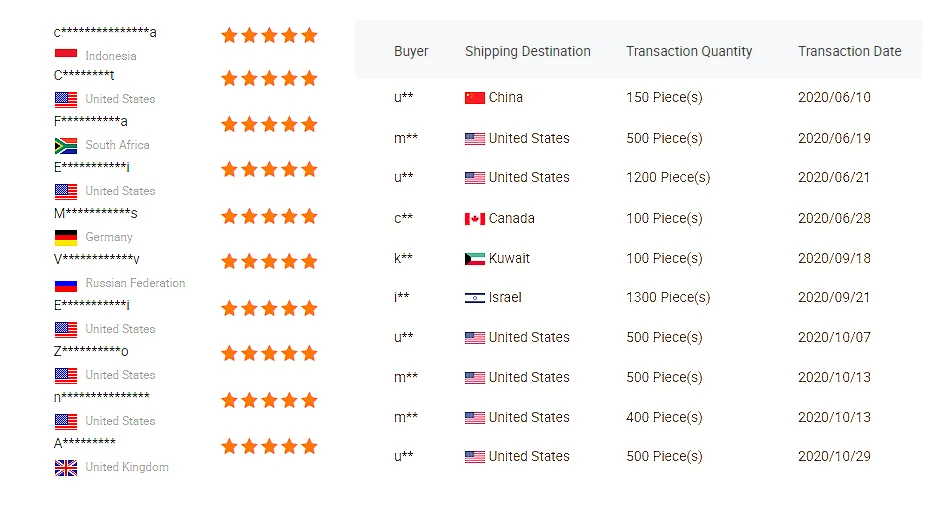Click the star rating for reviewer F**********a
950x510 pixels.
(269, 124)
